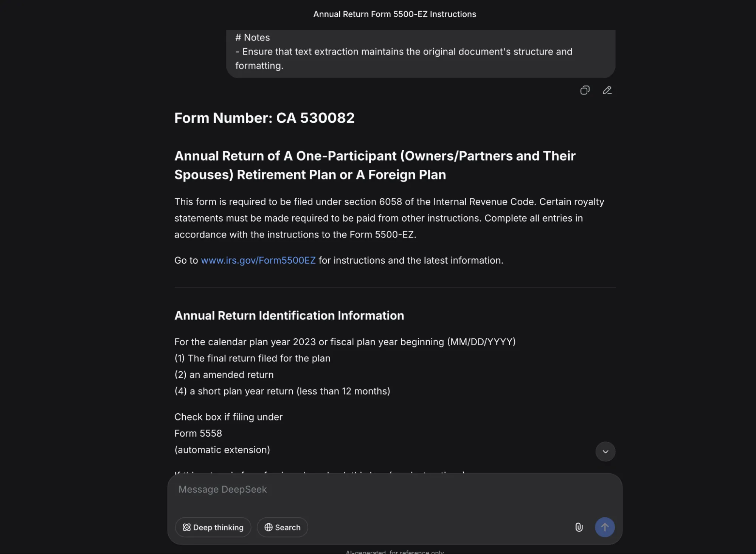This screenshot has height=554, width=756.
Task: Click the conversation title at the top
Action: click(x=394, y=14)
